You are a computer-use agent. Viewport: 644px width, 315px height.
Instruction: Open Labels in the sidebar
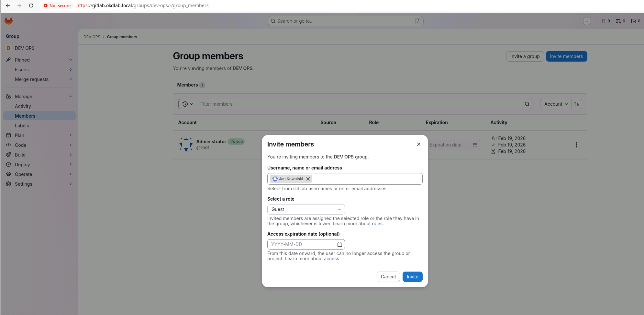coord(22,126)
